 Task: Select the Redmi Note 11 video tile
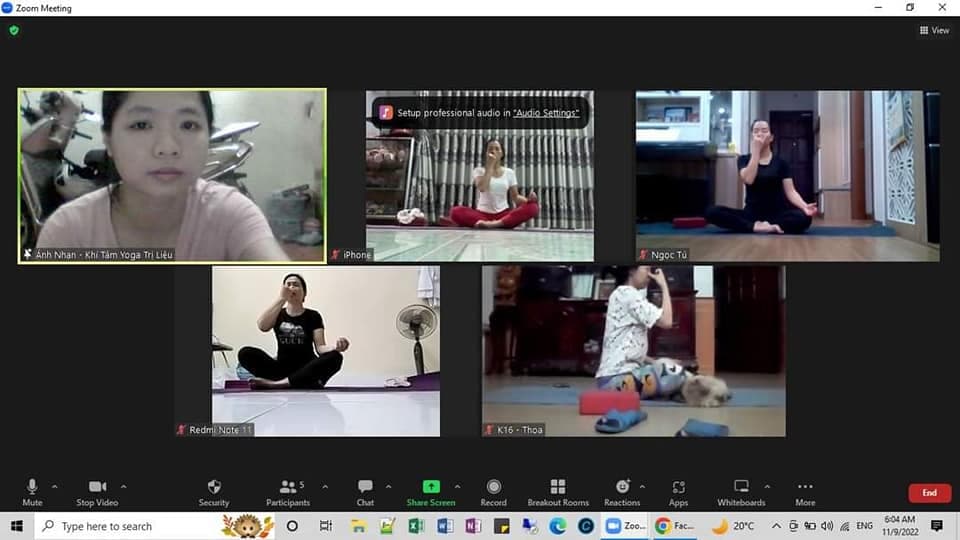pos(326,351)
